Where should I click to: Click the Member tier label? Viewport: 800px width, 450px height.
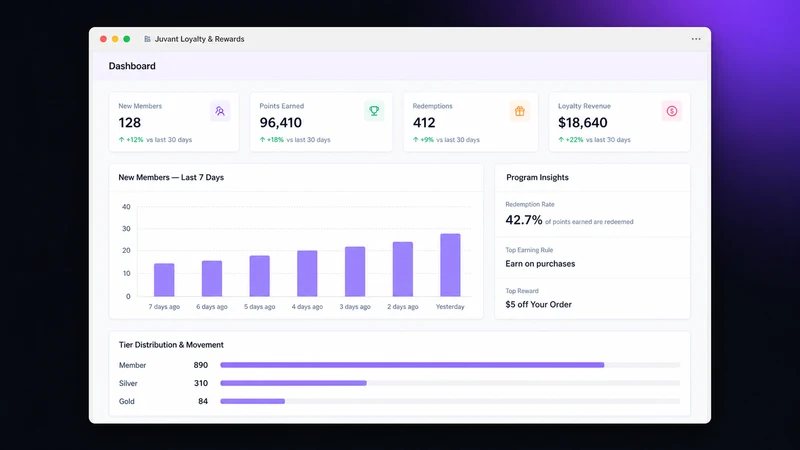point(132,365)
